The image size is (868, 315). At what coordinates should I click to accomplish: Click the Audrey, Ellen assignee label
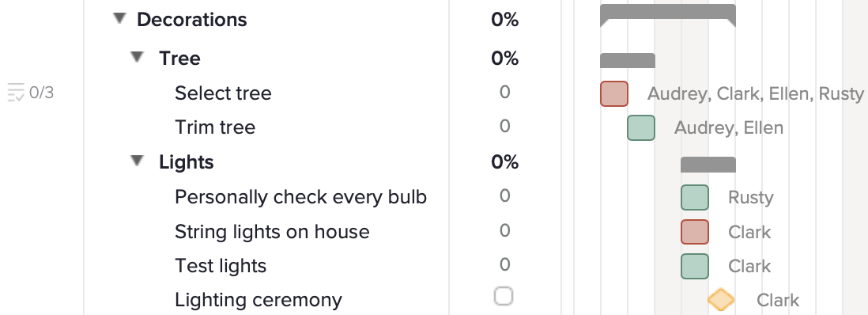[x=729, y=128]
